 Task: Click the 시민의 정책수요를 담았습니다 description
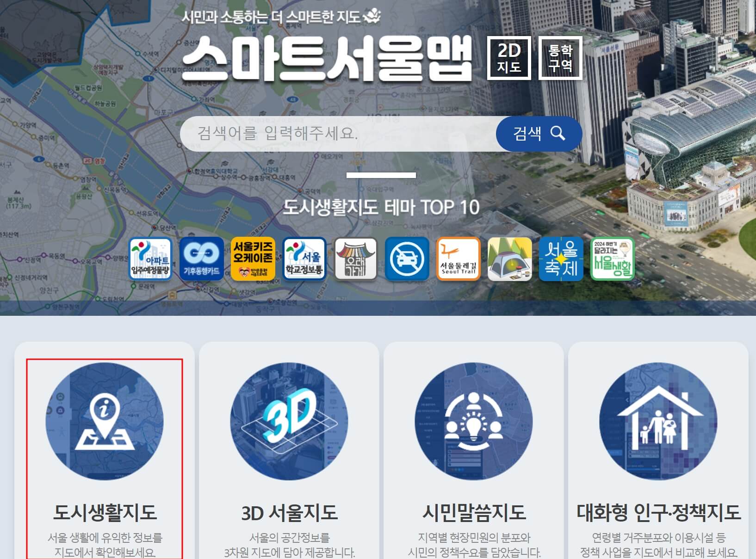[x=474, y=553]
